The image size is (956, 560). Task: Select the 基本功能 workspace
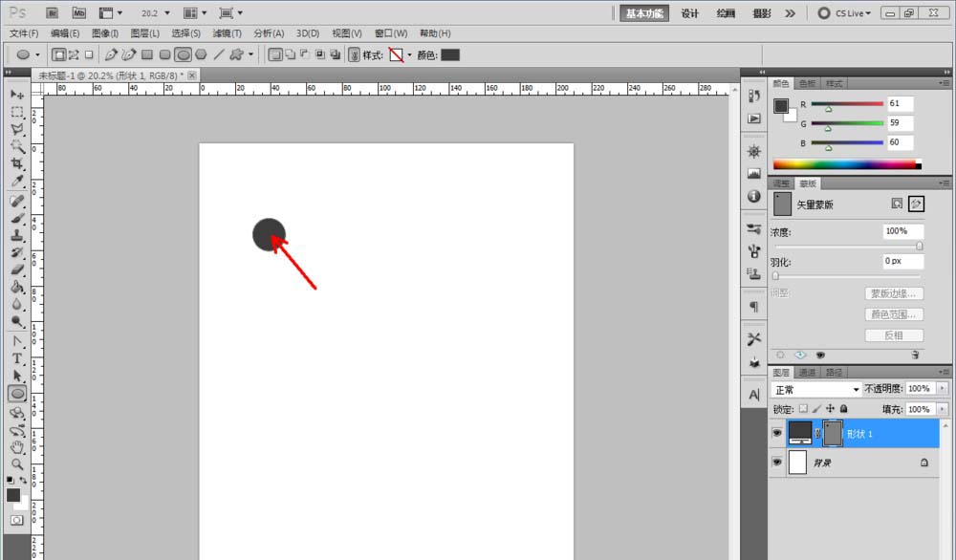coord(644,13)
